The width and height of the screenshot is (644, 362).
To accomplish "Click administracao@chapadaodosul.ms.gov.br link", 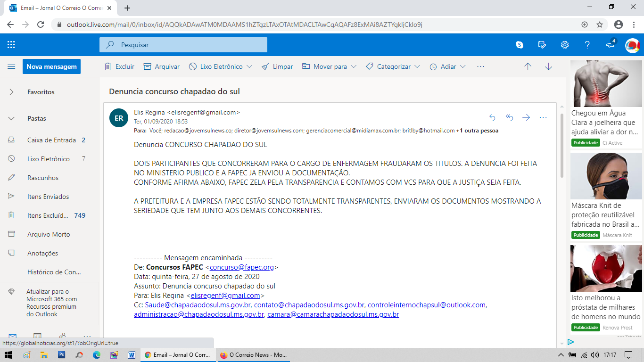I will (198, 314).
